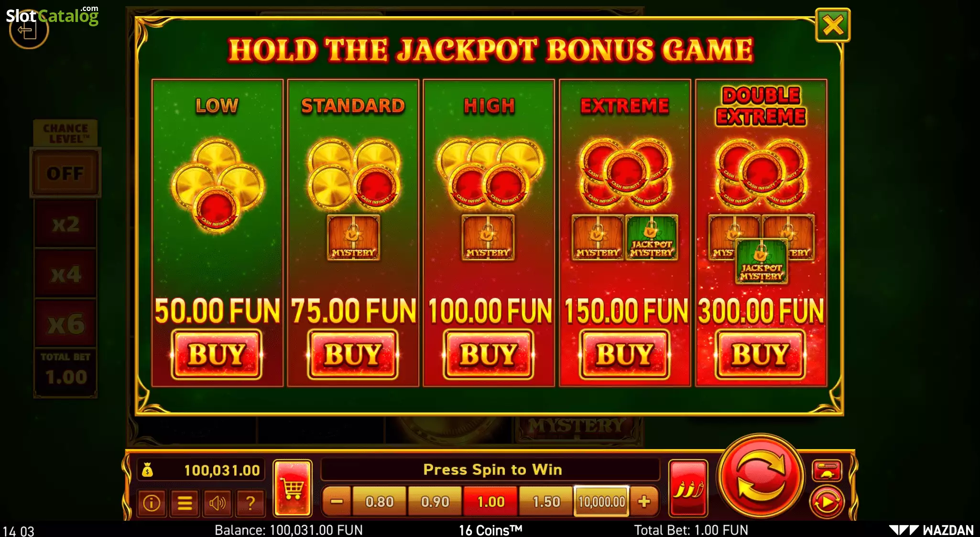Buy the Standard bonus for 75.00 FUN
980x537 pixels.
pyautogui.click(x=353, y=354)
